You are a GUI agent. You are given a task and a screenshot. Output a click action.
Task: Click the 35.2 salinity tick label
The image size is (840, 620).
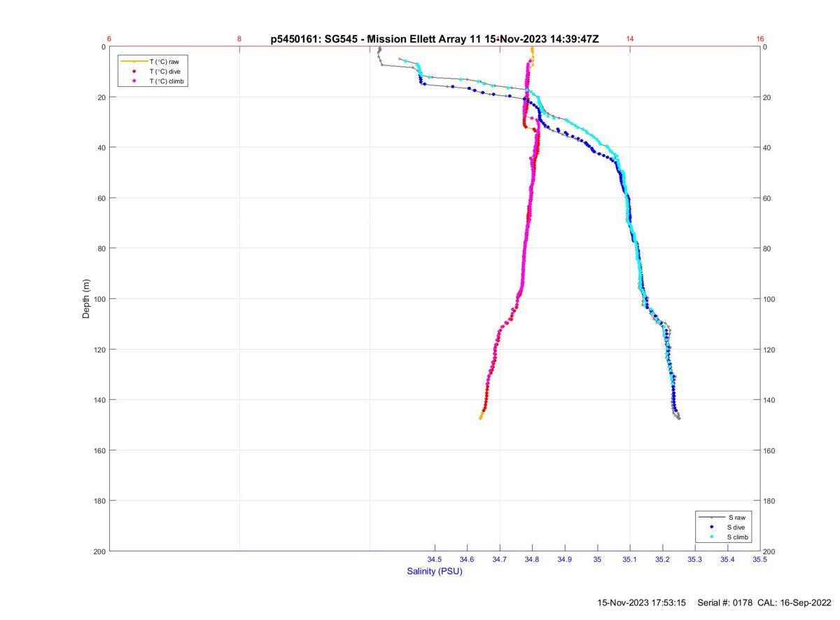[662, 559]
